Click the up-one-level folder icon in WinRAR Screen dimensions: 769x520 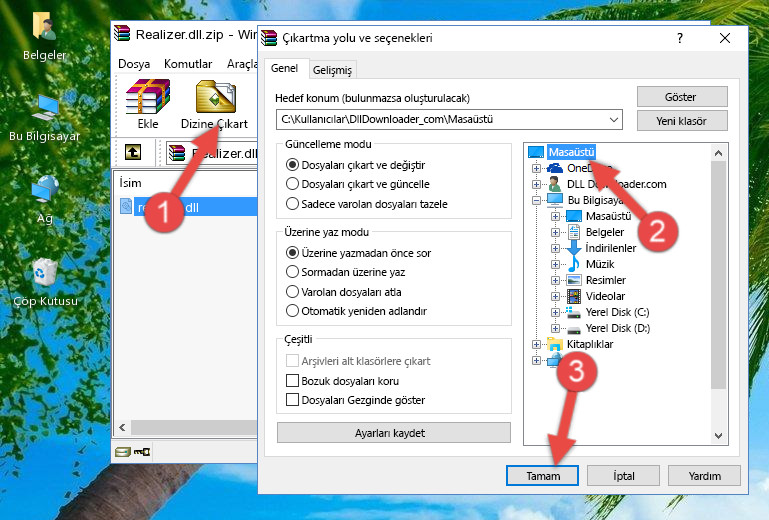point(133,152)
